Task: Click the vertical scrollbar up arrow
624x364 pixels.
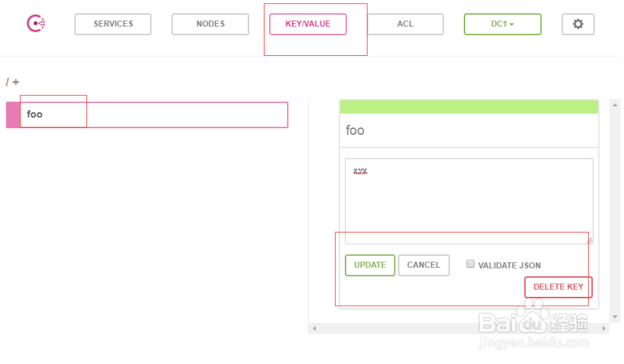Action: 615,105
